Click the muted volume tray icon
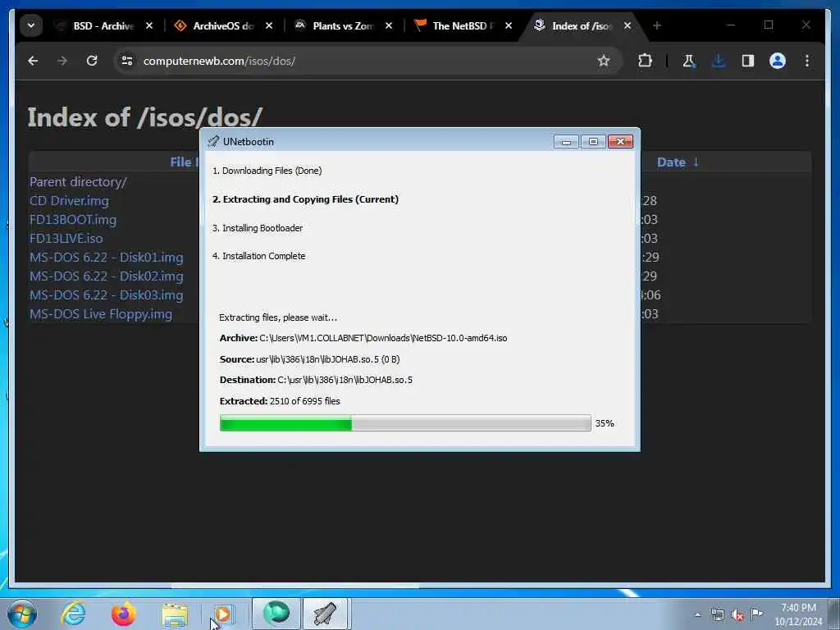 737,615
